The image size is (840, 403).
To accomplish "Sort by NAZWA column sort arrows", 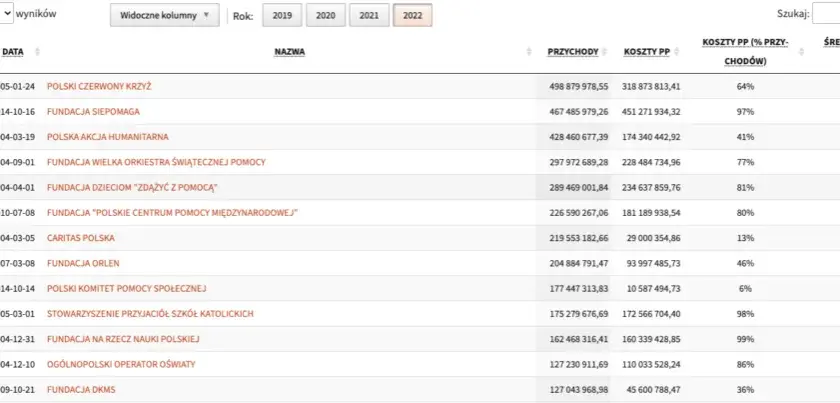I will click(x=529, y=52).
